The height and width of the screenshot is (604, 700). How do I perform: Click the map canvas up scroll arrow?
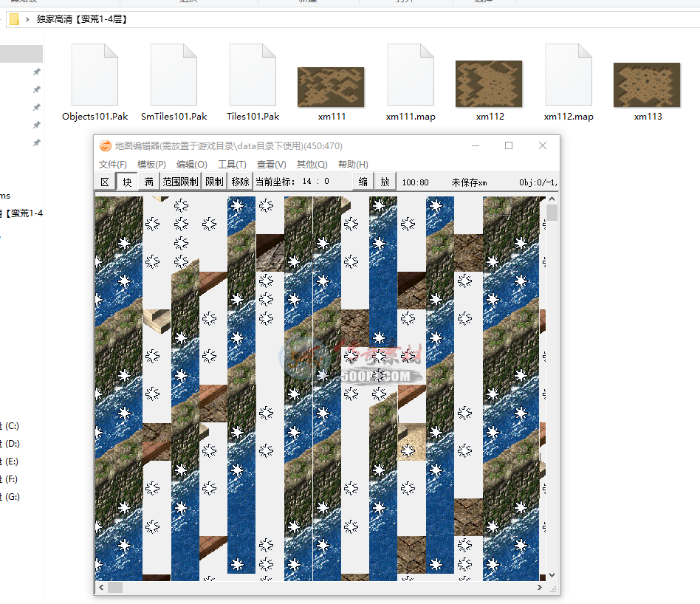[552, 199]
